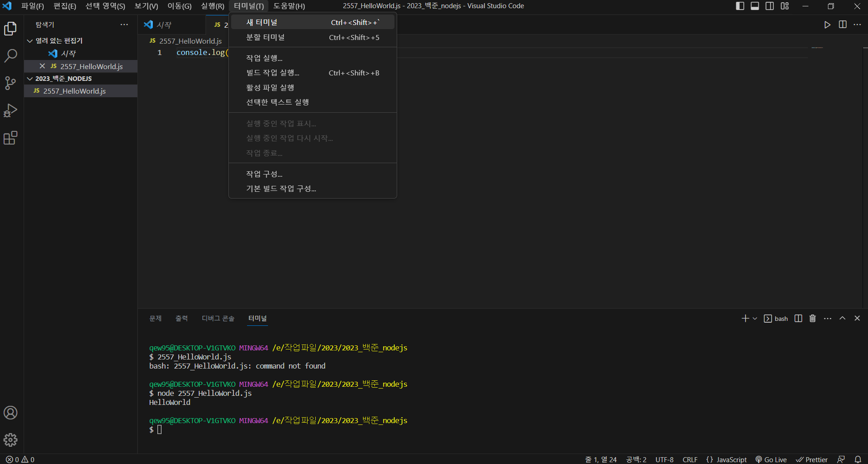868x464 pixels.
Task: Choose 활성 파일 실행 menu entry
Action: (x=313, y=87)
